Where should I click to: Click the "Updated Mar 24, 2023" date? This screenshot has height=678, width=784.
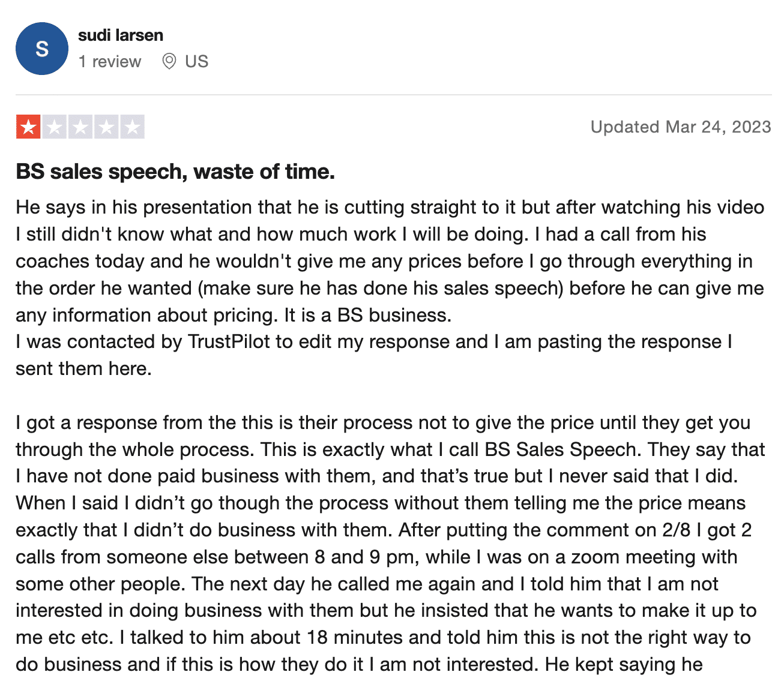pos(681,127)
